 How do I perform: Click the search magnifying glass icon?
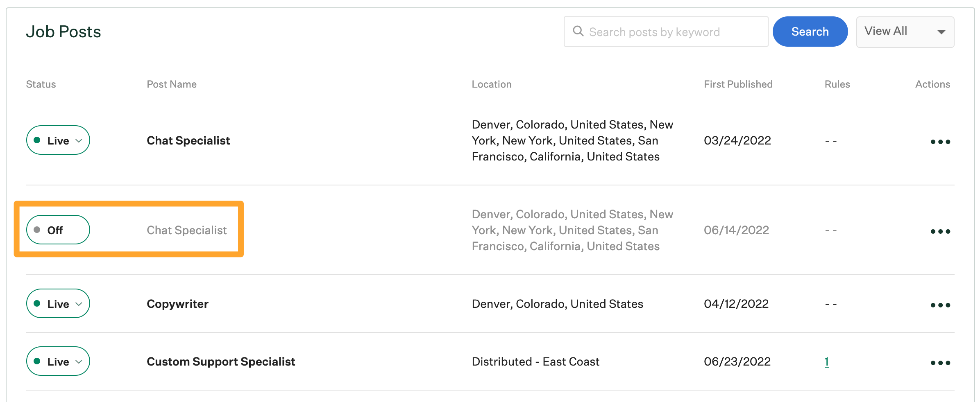[579, 32]
